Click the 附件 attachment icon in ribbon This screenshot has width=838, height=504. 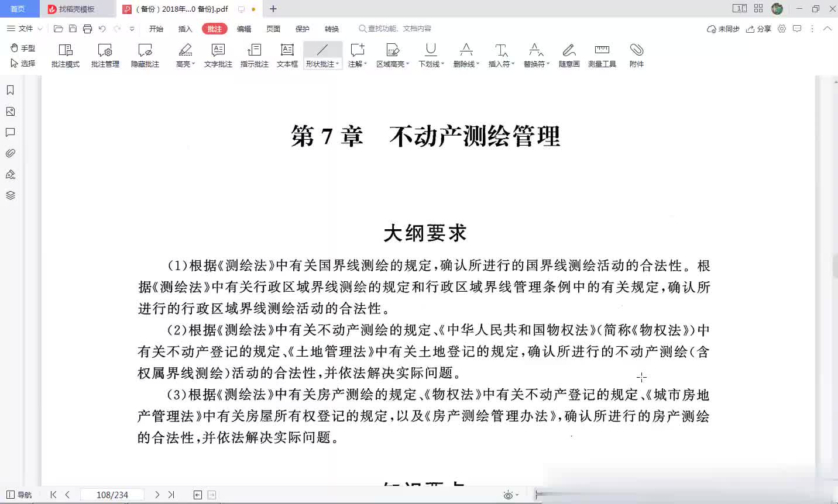(x=636, y=56)
